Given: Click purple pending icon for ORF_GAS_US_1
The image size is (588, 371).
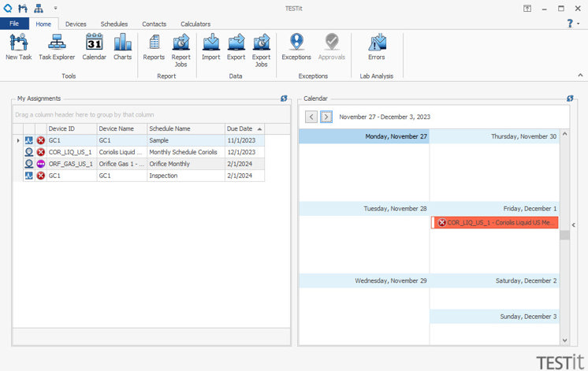Looking at the screenshot, I should click(x=41, y=164).
